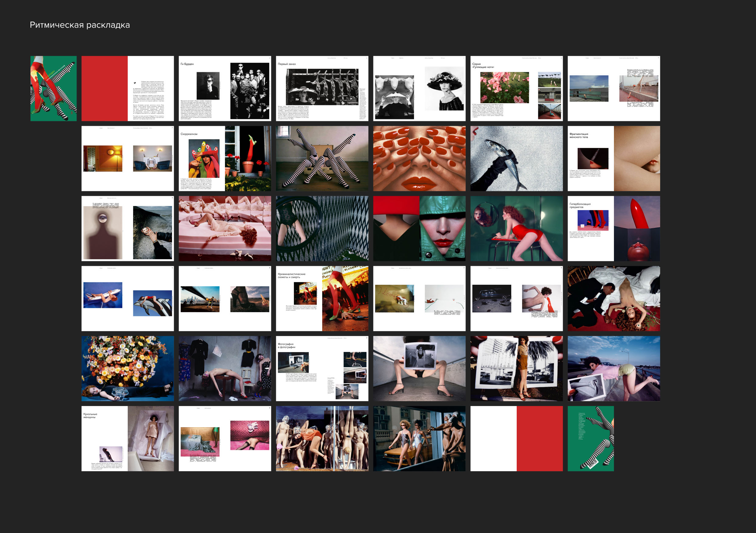Image resolution: width=756 pixels, height=533 pixels.
Task: Open the 'Кукольные женщины' spread thumbnail
Action: pos(127,438)
